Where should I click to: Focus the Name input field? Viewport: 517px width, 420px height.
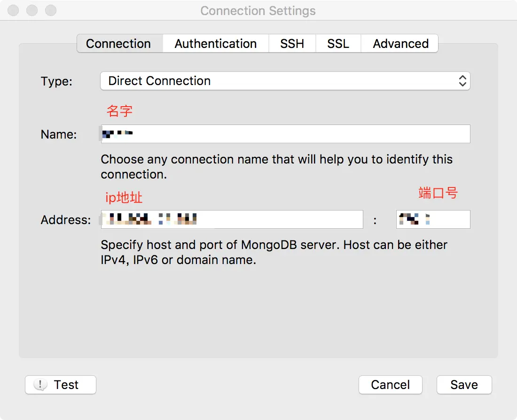pyautogui.click(x=286, y=134)
